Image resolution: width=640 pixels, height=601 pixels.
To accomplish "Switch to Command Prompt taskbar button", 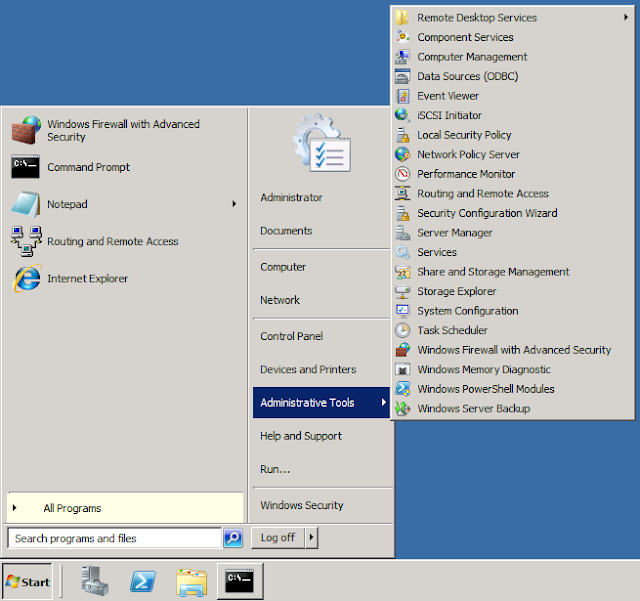I will [240, 581].
